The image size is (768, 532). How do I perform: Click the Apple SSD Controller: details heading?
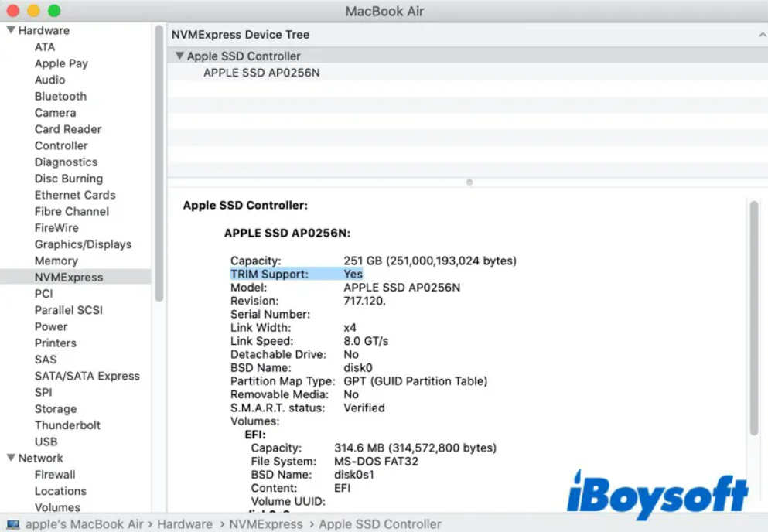tap(245, 205)
